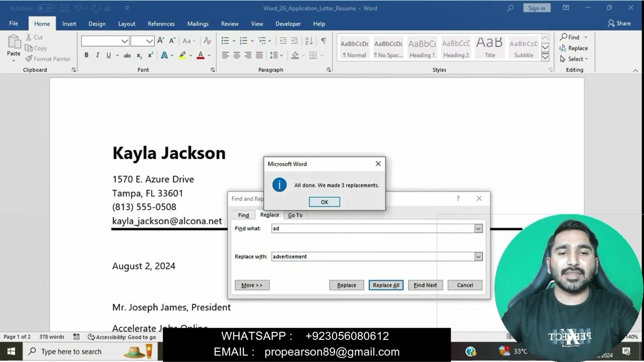Expand the Find what history dropdown
Viewport: 644px width, 362px height.
point(478,228)
